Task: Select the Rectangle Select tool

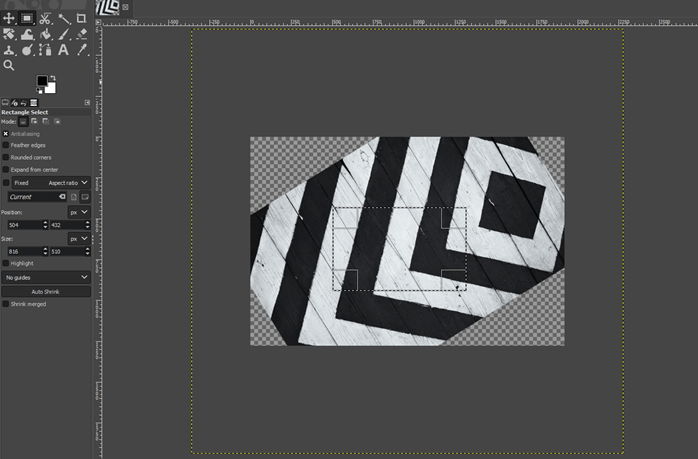Action: pyautogui.click(x=27, y=18)
